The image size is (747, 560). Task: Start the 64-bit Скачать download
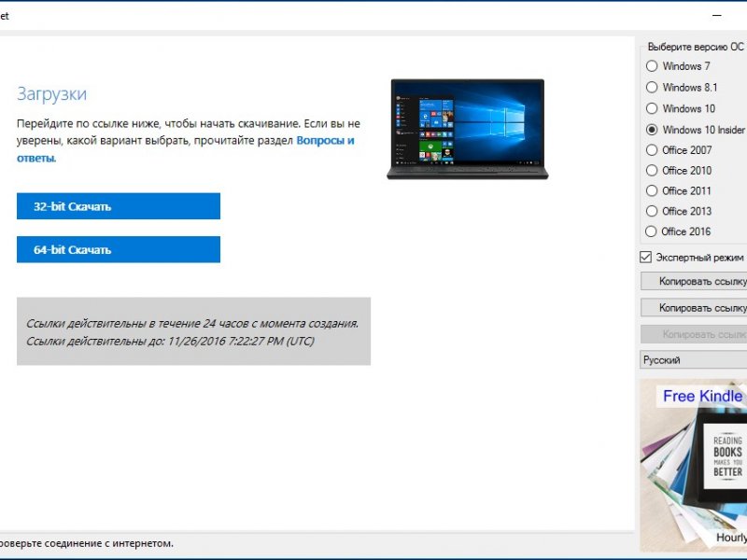[x=119, y=249]
